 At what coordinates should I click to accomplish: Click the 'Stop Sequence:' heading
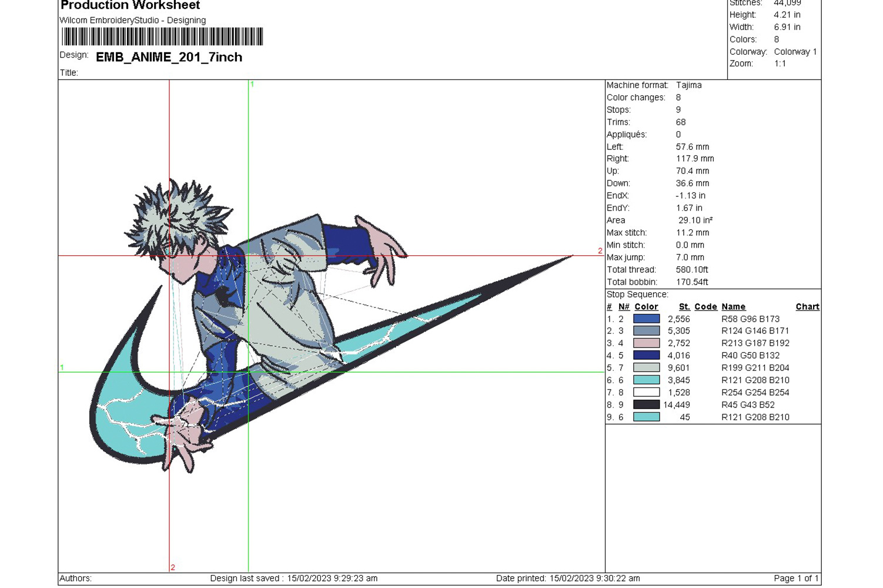637,295
